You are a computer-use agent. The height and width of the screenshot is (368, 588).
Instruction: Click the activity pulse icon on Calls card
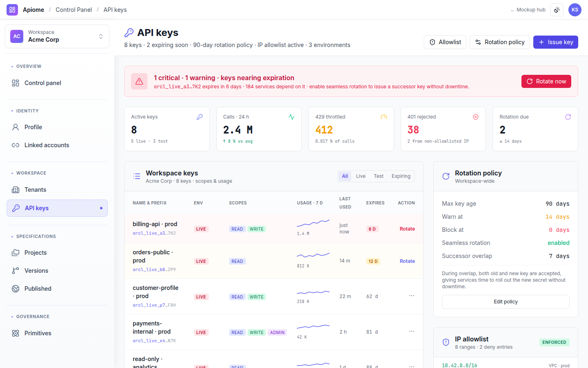292,117
